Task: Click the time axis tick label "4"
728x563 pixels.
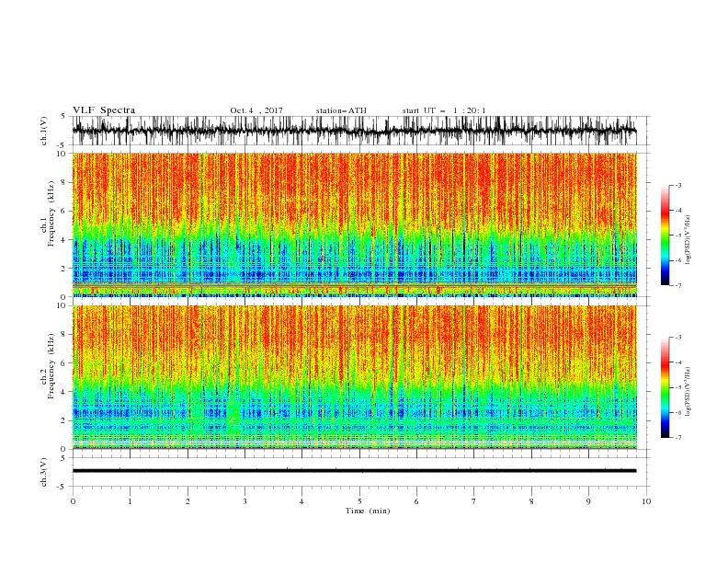Action: click(301, 501)
